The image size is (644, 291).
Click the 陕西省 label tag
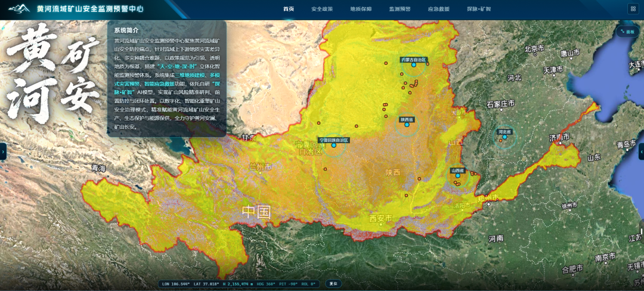tap(407, 119)
